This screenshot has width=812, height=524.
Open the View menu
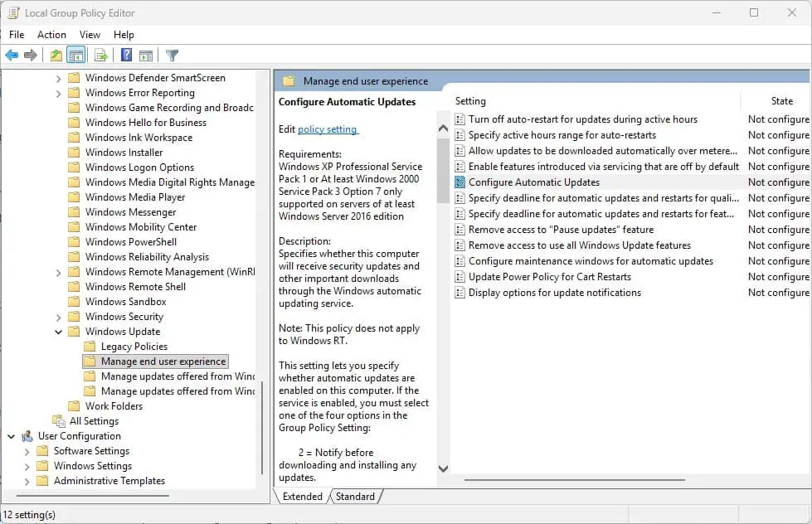point(90,35)
